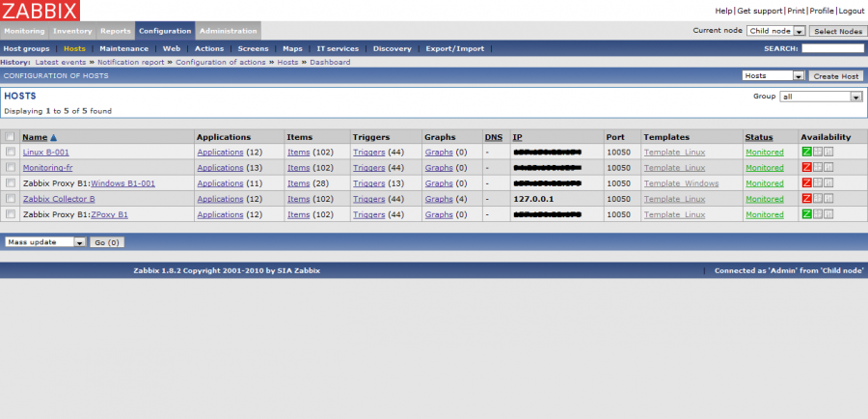Click the ascending sort arrow next to Name
The image size is (868, 419).
pyautogui.click(x=54, y=137)
